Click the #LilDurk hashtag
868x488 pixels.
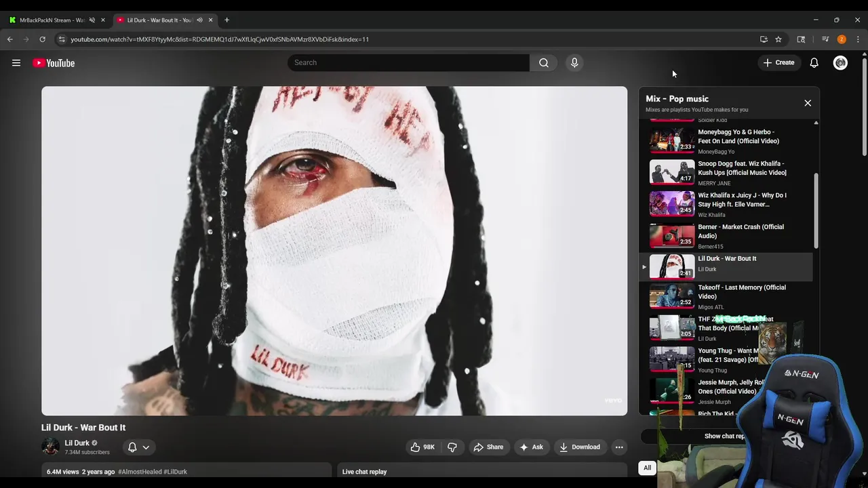(x=176, y=472)
